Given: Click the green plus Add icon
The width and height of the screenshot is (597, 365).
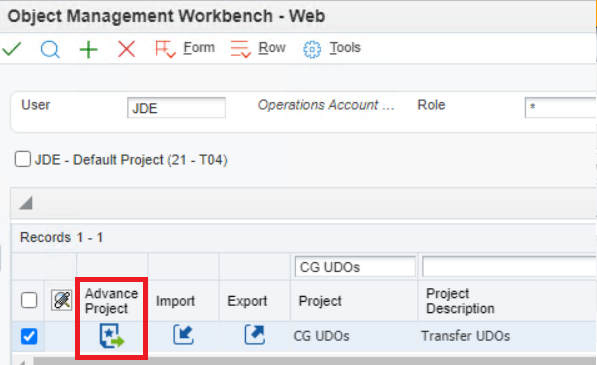Looking at the screenshot, I should pyautogui.click(x=88, y=49).
